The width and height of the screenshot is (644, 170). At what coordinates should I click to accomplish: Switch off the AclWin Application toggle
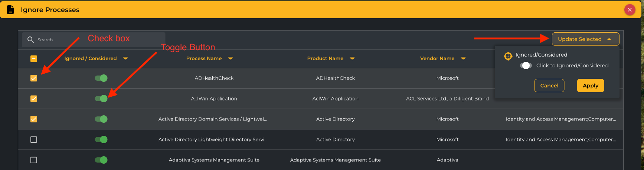pos(101,99)
